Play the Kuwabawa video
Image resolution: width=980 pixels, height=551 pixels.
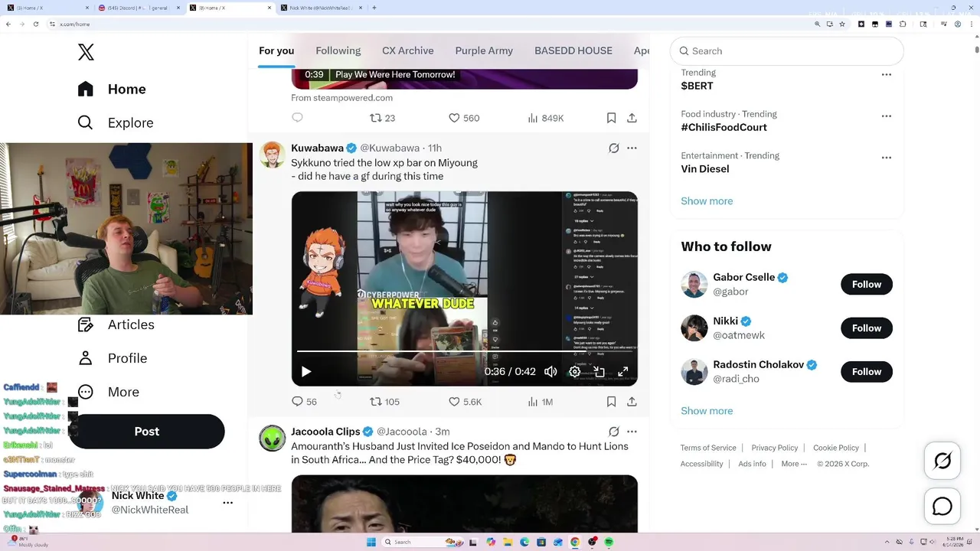pyautogui.click(x=305, y=371)
